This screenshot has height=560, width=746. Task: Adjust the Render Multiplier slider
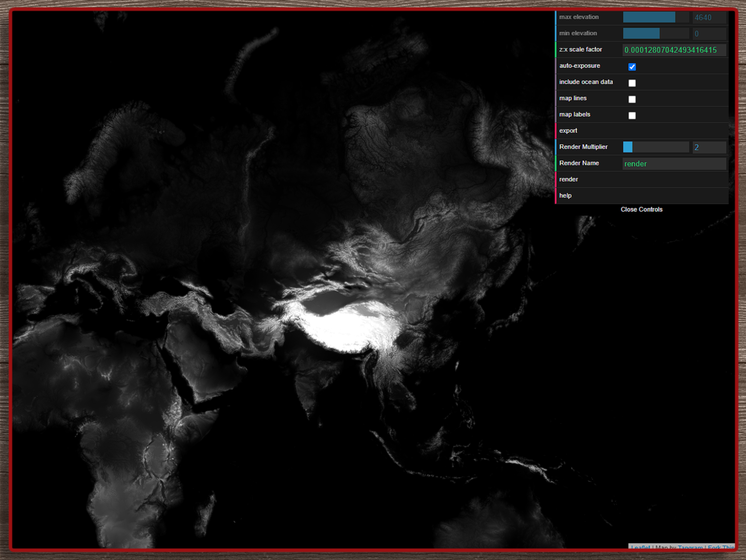656,147
